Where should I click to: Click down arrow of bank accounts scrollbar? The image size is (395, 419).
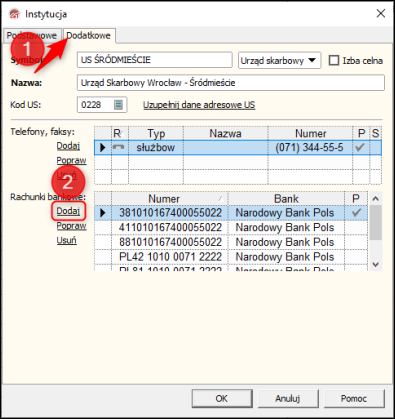click(x=376, y=264)
